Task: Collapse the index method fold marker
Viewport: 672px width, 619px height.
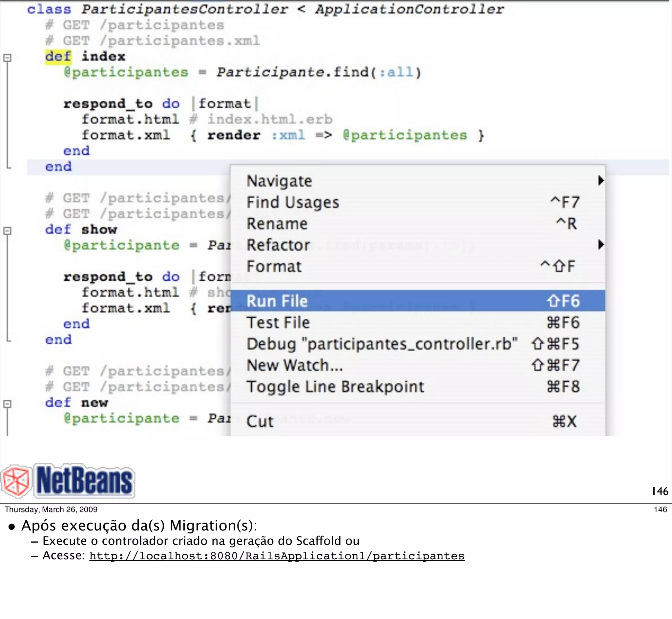Action: coord(7,58)
